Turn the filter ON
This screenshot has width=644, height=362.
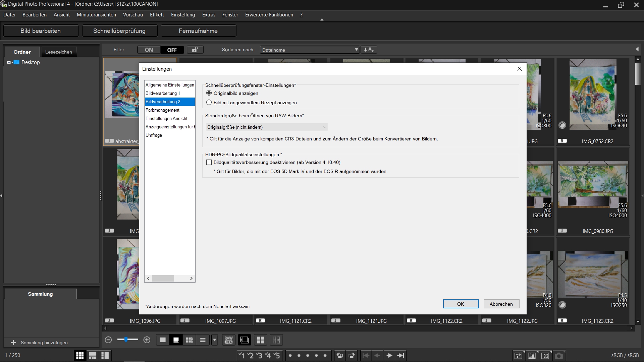(149, 50)
